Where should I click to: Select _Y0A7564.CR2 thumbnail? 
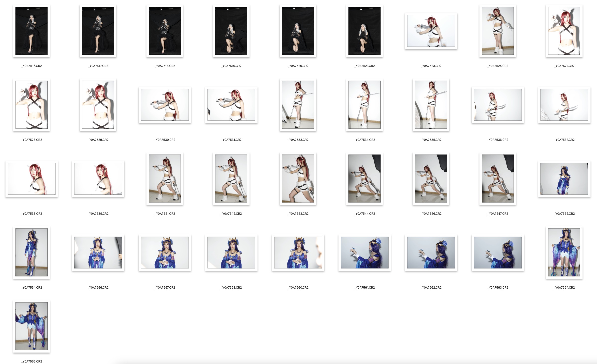pos(564,252)
